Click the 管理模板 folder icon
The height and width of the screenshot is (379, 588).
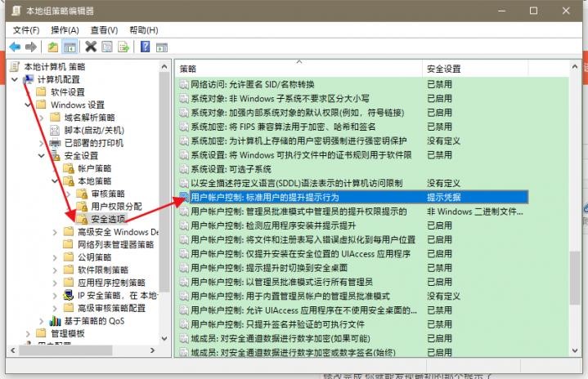pos(41,333)
